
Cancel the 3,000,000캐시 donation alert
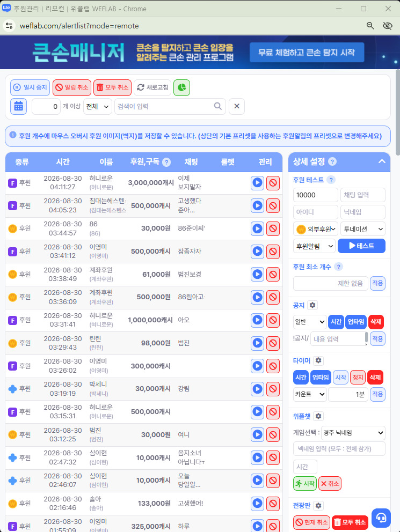(x=273, y=183)
